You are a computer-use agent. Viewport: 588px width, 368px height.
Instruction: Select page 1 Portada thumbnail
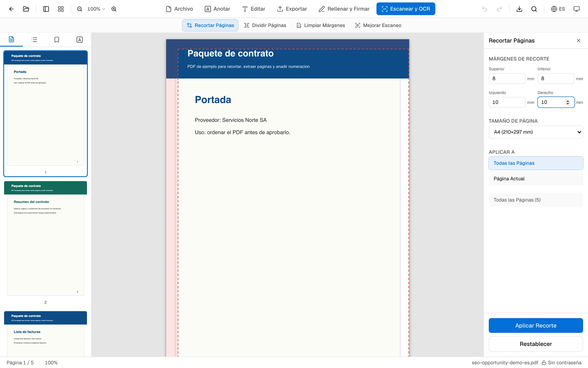(x=45, y=113)
